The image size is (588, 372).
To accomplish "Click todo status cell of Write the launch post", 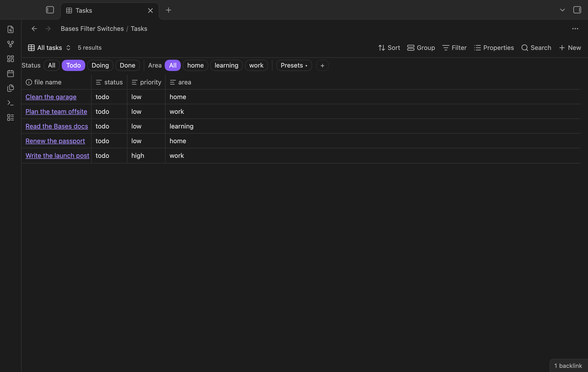I will pyautogui.click(x=109, y=156).
